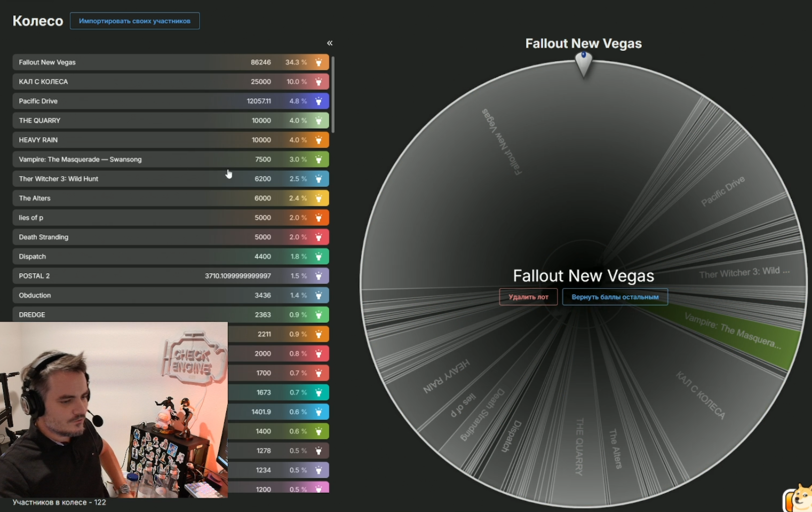Click the flashlight icon on the 1278 points row

(319, 451)
